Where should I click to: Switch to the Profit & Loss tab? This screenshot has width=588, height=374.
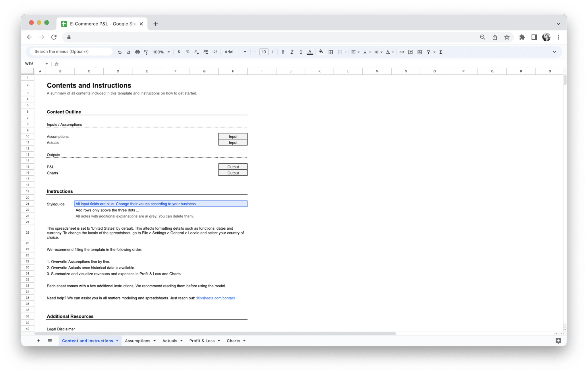202,341
